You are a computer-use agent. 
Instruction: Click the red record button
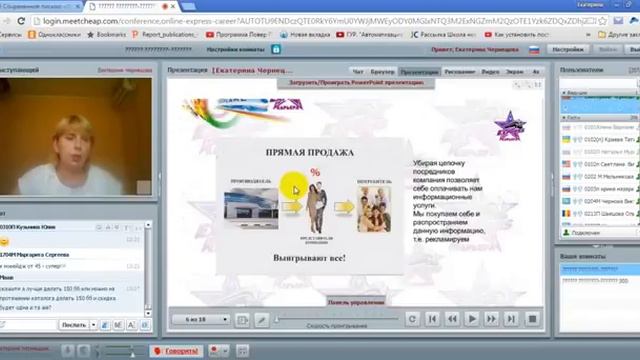213,350
